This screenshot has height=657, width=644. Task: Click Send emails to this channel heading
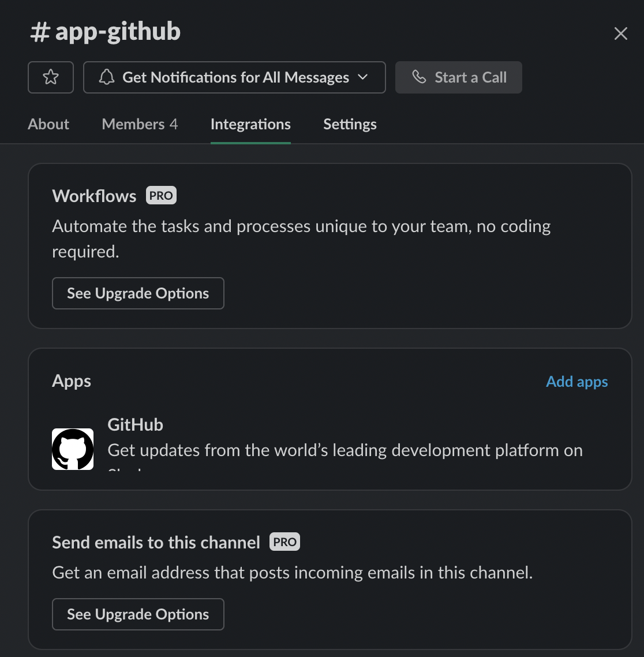coord(156,542)
